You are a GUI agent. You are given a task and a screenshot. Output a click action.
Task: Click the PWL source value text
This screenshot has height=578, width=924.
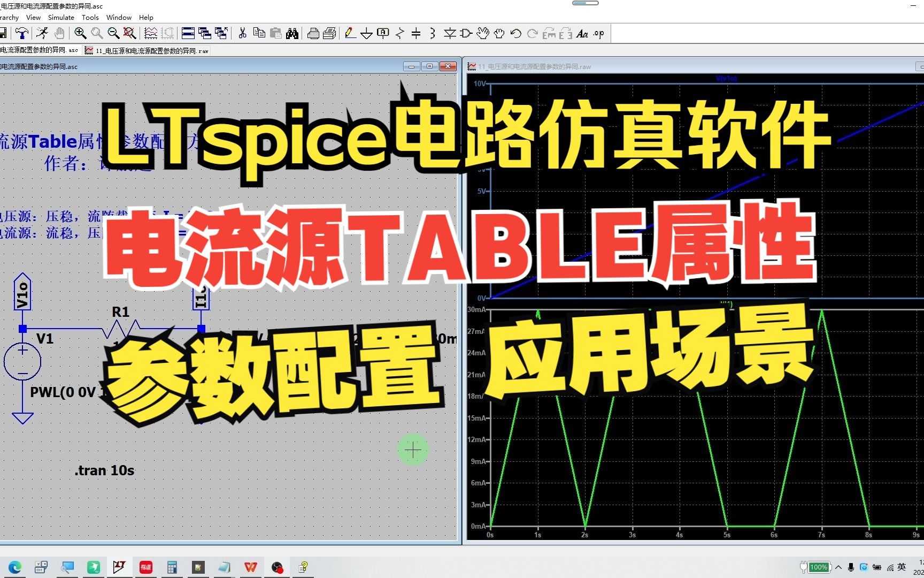[68, 392]
